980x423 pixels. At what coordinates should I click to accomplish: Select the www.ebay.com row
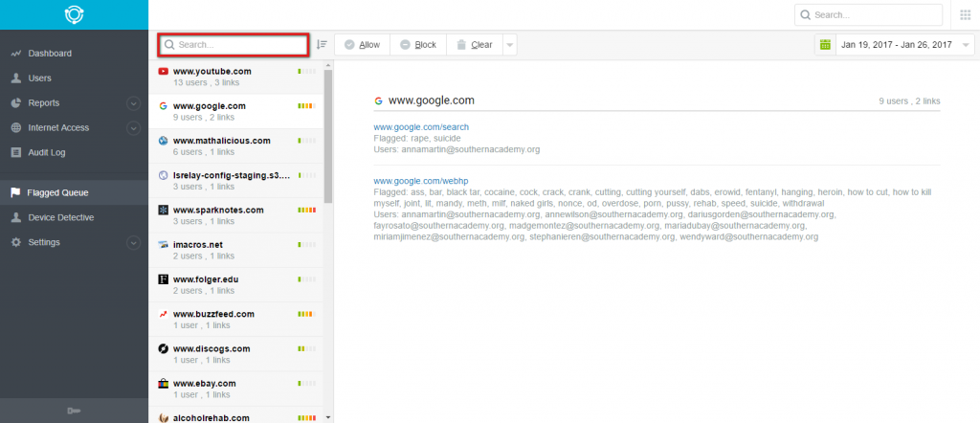coord(235,389)
